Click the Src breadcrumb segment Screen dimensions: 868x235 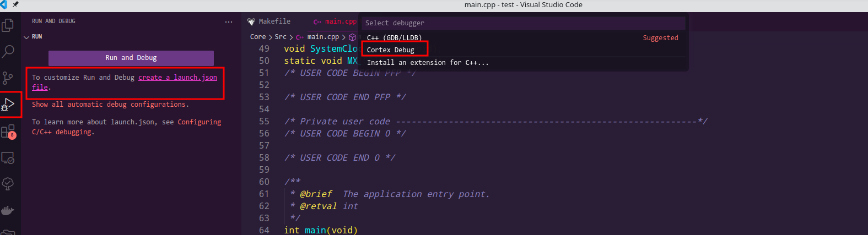[x=280, y=37]
